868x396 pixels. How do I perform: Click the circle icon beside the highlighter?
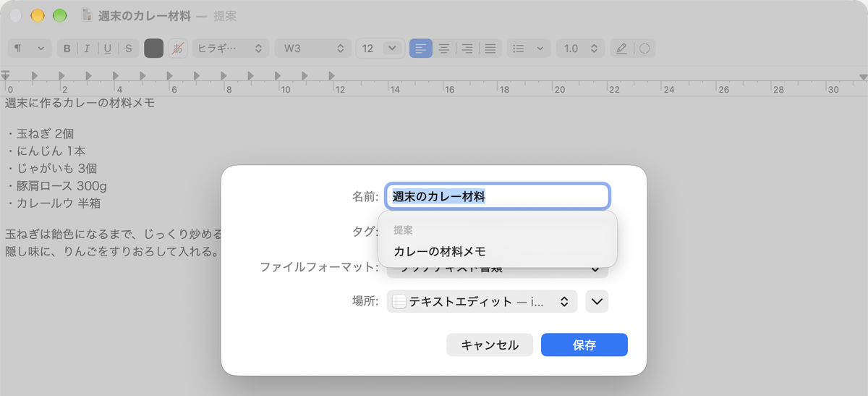(x=644, y=49)
